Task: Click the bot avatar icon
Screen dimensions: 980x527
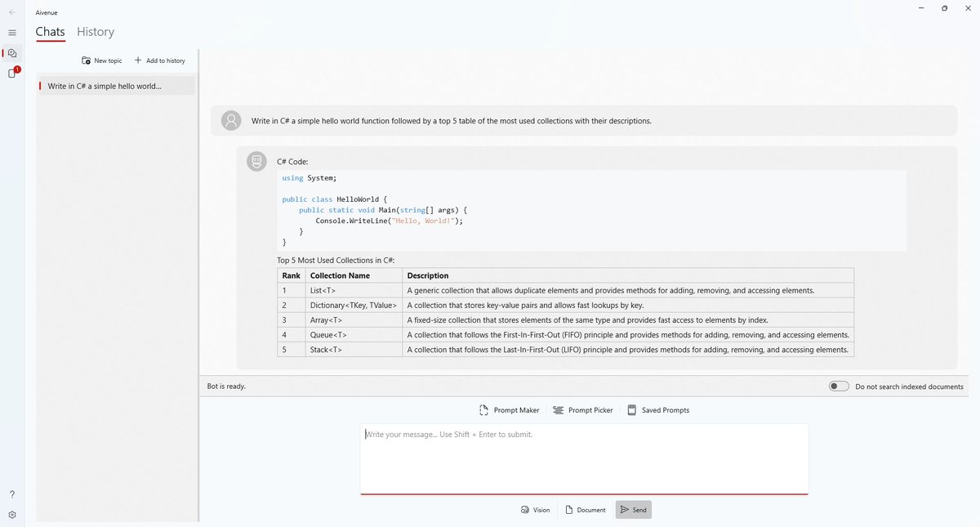Action: point(256,161)
